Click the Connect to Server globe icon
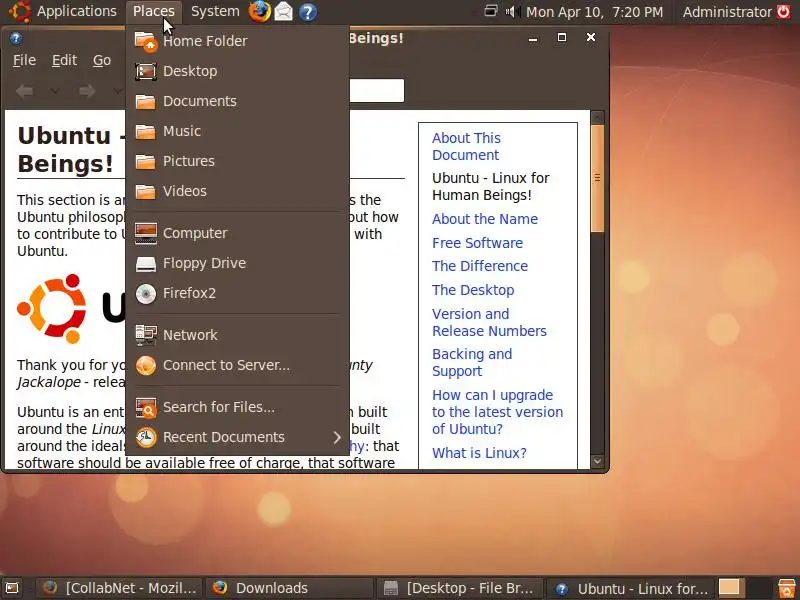This screenshot has height=600, width=800. (146, 365)
